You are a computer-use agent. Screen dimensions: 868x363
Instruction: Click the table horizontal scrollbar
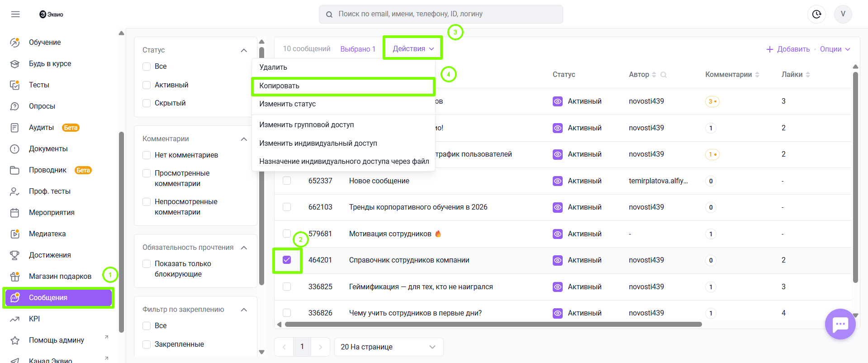493,325
